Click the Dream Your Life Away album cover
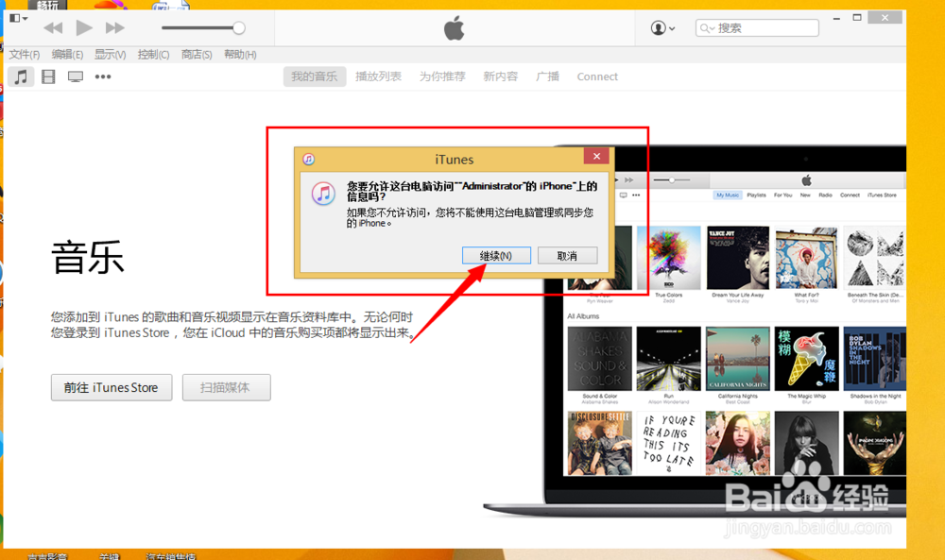 click(x=738, y=259)
